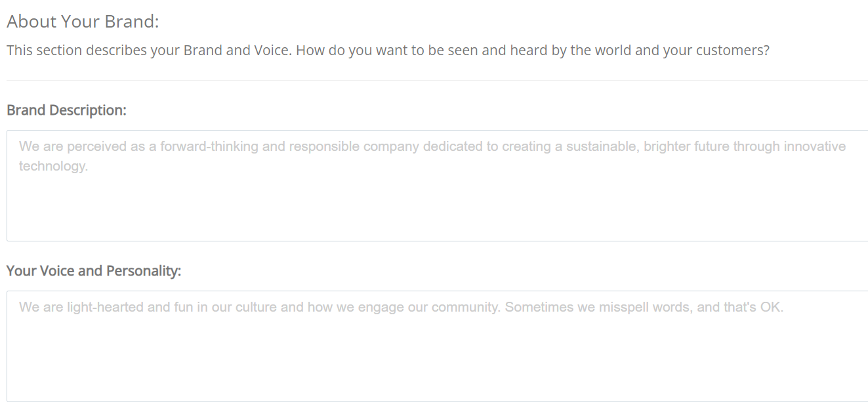868x412 pixels.
Task: Click the "Brand Description:" field label
Action: (x=66, y=110)
